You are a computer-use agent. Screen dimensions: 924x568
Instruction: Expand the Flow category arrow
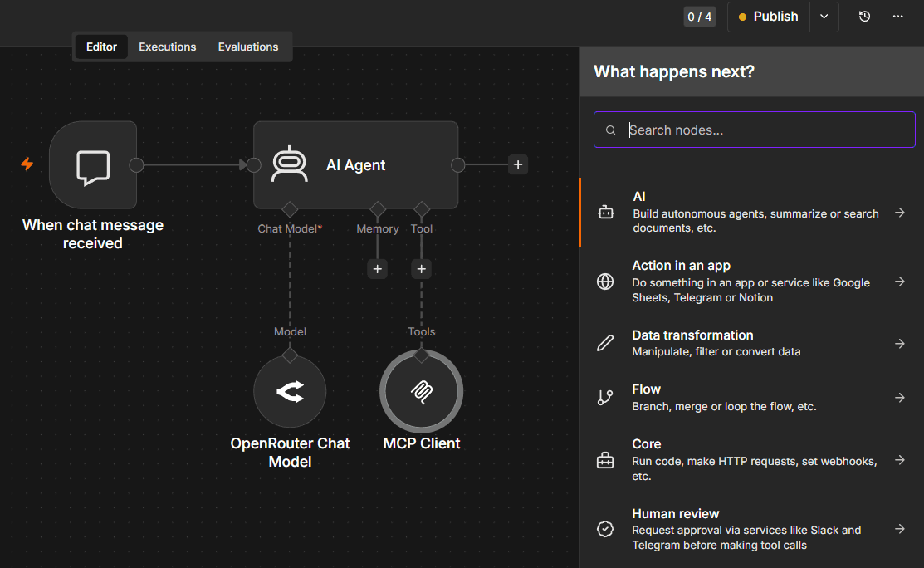pos(900,398)
